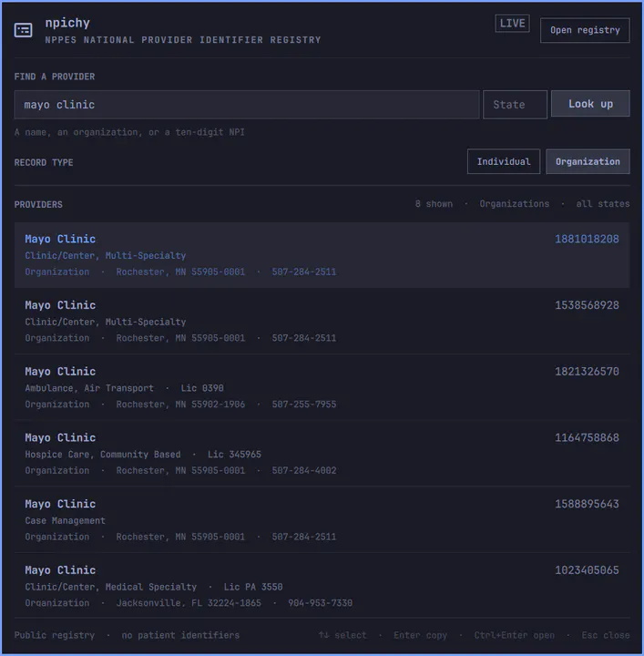Screen dimensions: 644x656
Task: Click 'Rochester, MN 55902-1906' address
Action: (180, 405)
